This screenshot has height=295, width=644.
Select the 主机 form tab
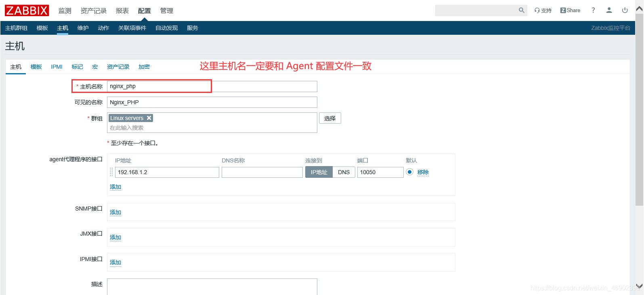[16, 67]
